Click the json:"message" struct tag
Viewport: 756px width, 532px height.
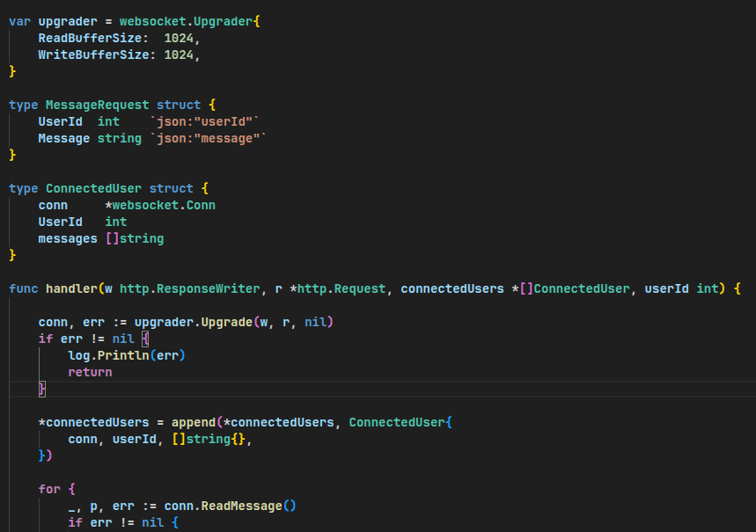coord(208,138)
